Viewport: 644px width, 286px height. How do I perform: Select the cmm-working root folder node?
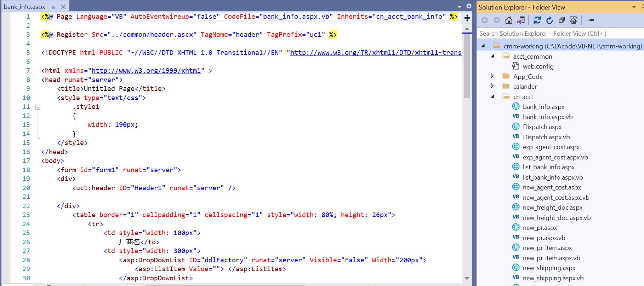pyautogui.click(x=572, y=46)
